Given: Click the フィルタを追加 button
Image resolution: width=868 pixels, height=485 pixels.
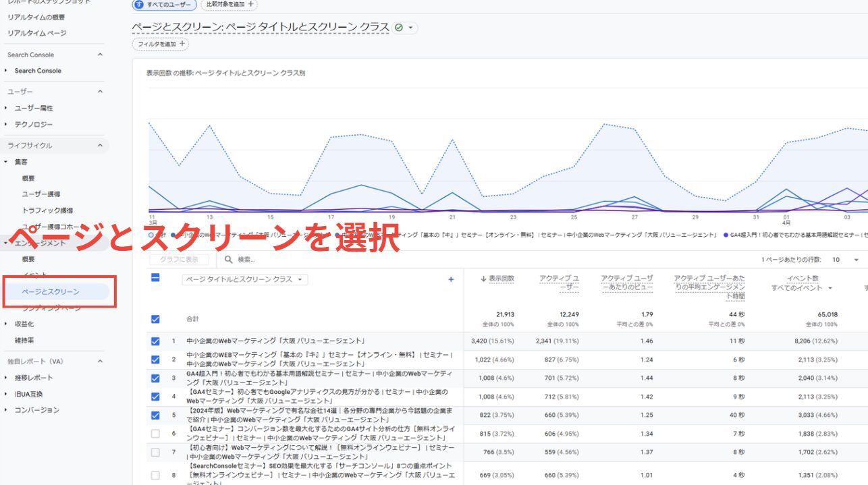Looking at the screenshot, I should pyautogui.click(x=161, y=44).
